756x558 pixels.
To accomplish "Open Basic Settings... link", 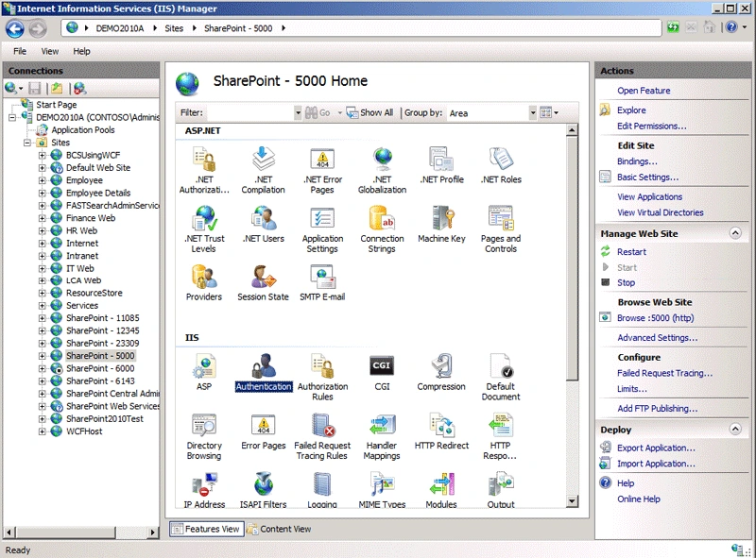I will point(647,178).
